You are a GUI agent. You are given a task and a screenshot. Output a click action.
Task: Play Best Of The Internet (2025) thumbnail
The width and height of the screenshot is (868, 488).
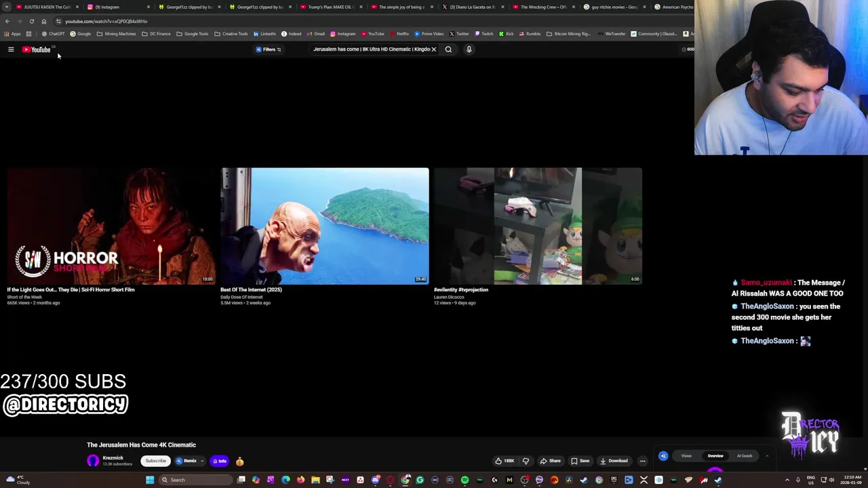click(x=324, y=226)
